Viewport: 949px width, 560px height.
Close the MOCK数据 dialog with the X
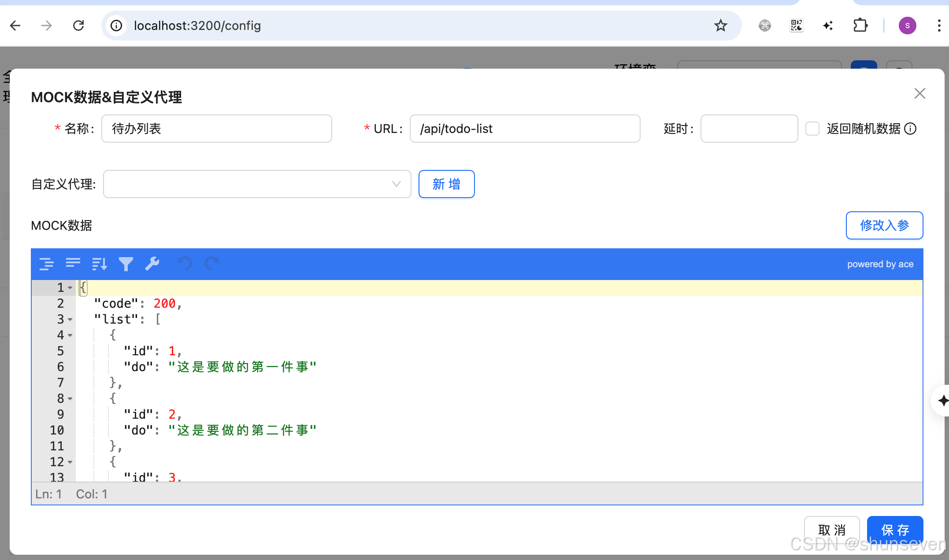(x=919, y=93)
